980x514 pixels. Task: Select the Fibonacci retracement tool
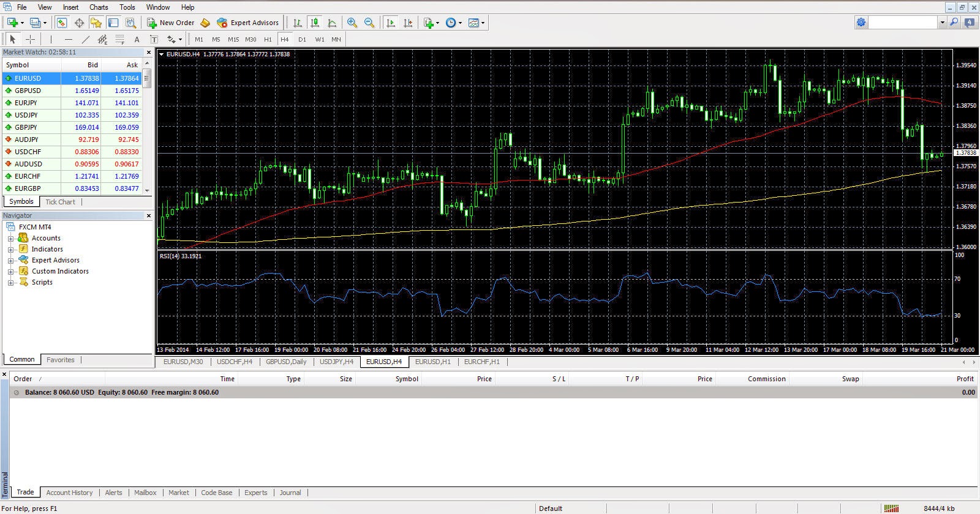click(x=119, y=39)
